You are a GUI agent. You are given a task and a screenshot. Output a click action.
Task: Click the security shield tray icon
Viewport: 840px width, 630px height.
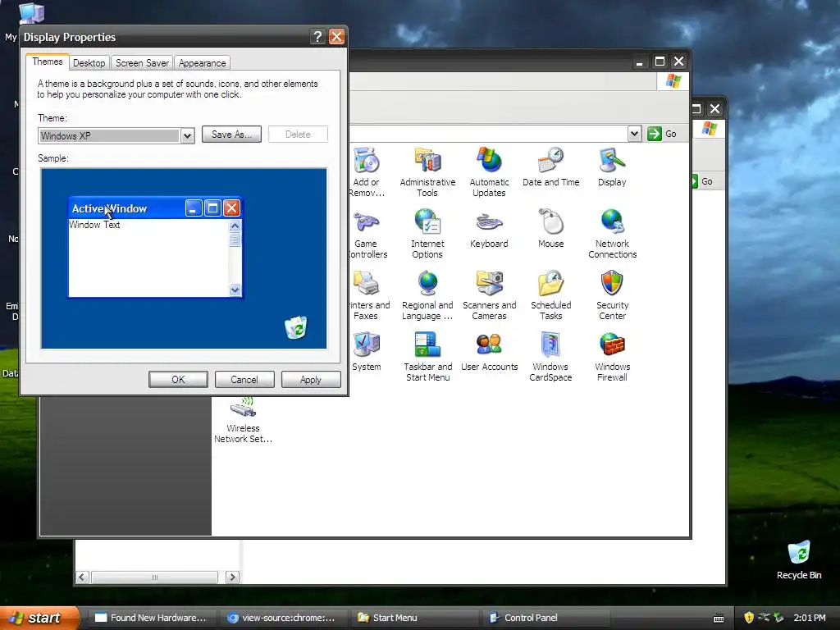click(x=749, y=618)
